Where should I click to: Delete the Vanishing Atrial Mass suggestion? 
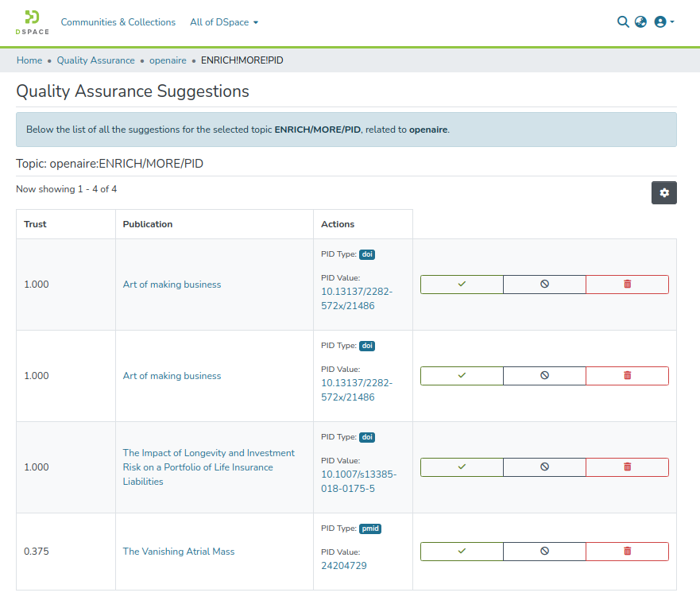(x=627, y=552)
